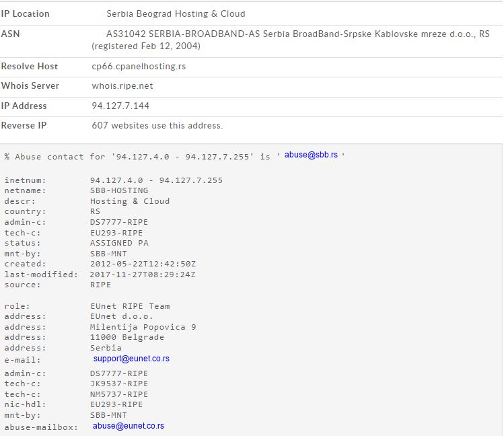This screenshot has width=504, height=436.
Task: Click the last-modified timestamp 2017-11-27T08:29:24Z
Action: point(143,275)
